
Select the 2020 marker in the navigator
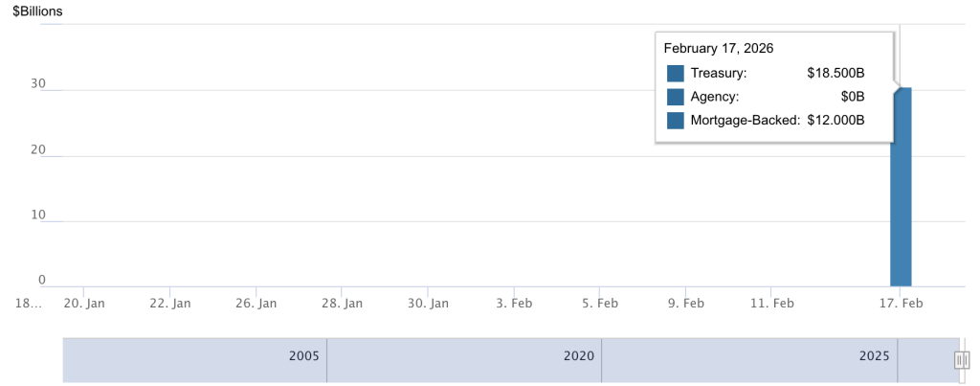[578, 355]
